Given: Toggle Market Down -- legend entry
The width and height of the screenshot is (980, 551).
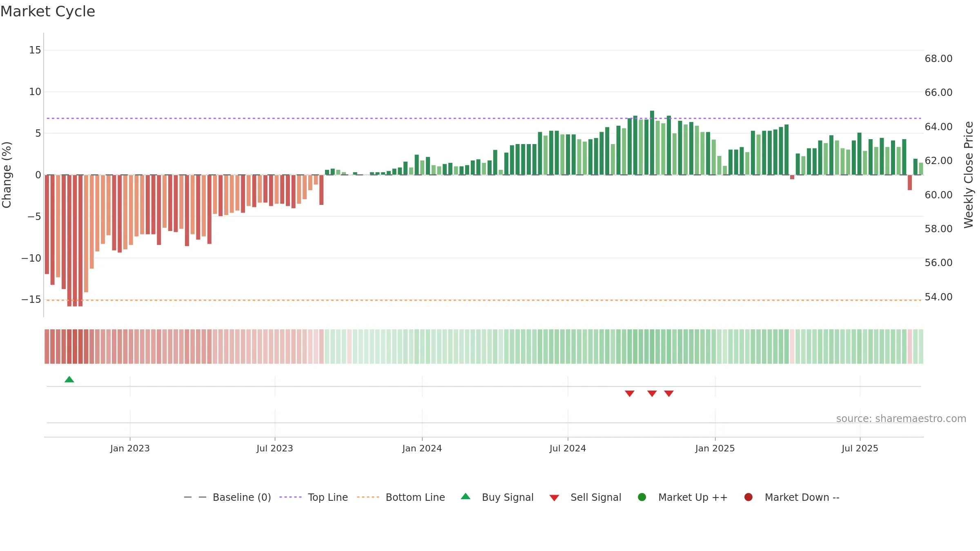Looking at the screenshot, I should point(792,497).
